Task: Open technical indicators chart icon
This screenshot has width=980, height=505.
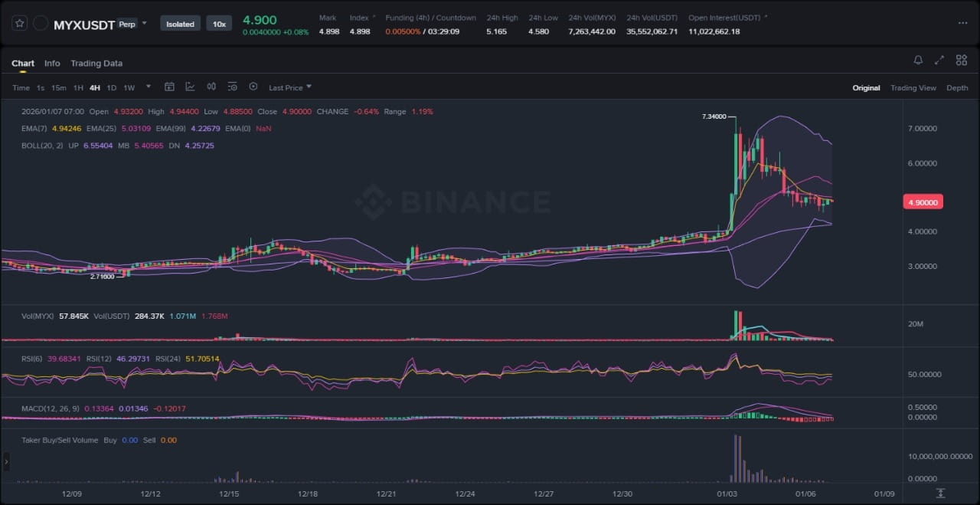Action: click(x=190, y=87)
